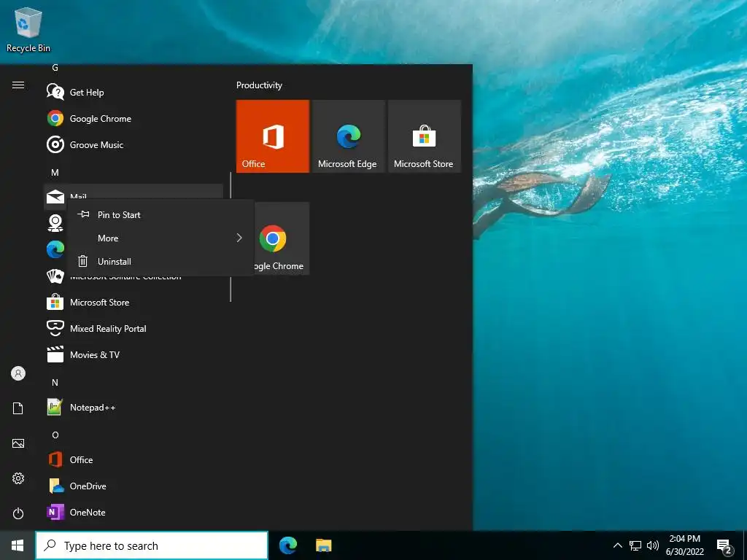Screen dimensions: 747x560
Task: Open Documents from the Start sidebar
Action: 18,408
